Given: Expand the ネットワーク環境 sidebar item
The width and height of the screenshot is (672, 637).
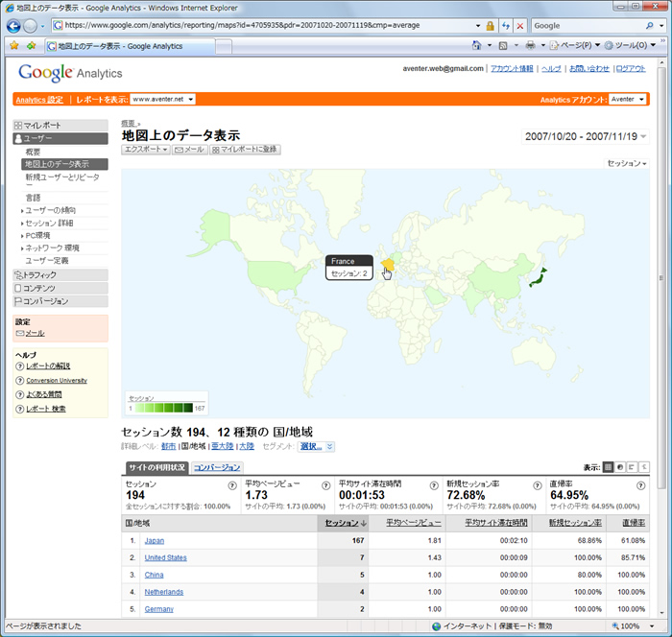Looking at the screenshot, I should pyautogui.click(x=52, y=248).
